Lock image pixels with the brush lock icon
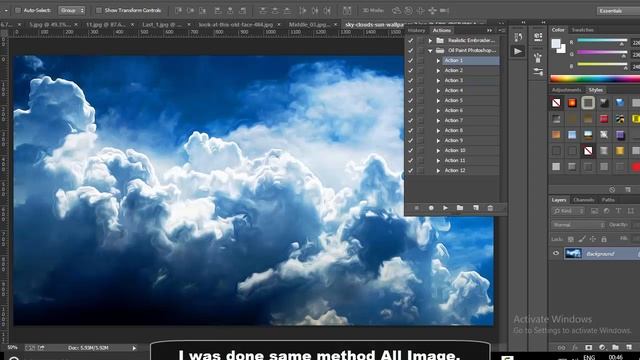The height and width of the screenshot is (360, 640). 582,239
